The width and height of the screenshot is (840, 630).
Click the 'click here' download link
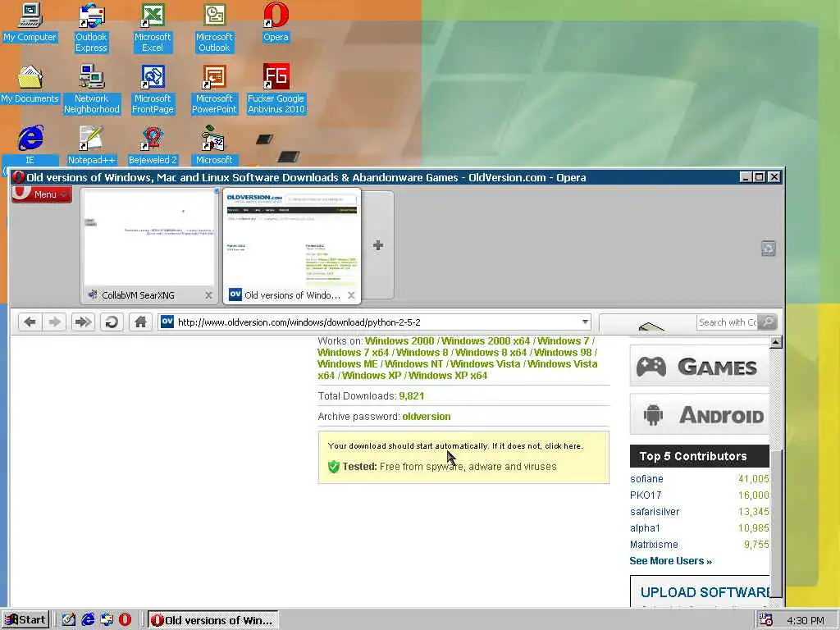tap(563, 445)
